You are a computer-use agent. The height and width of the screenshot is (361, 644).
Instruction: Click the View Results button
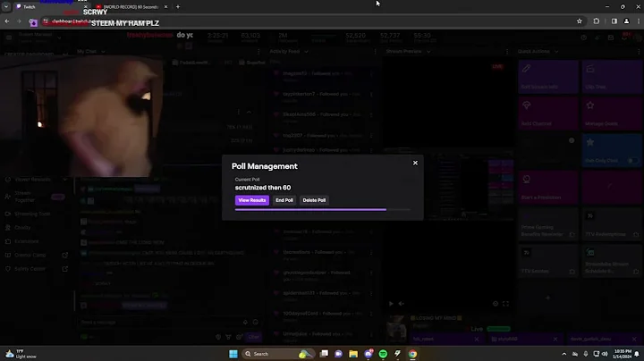pyautogui.click(x=251, y=200)
